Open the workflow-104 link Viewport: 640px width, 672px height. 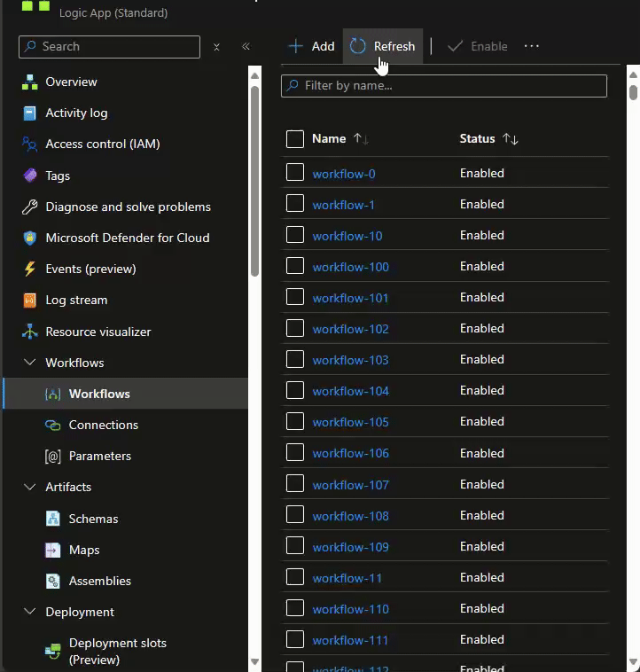(x=350, y=391)
